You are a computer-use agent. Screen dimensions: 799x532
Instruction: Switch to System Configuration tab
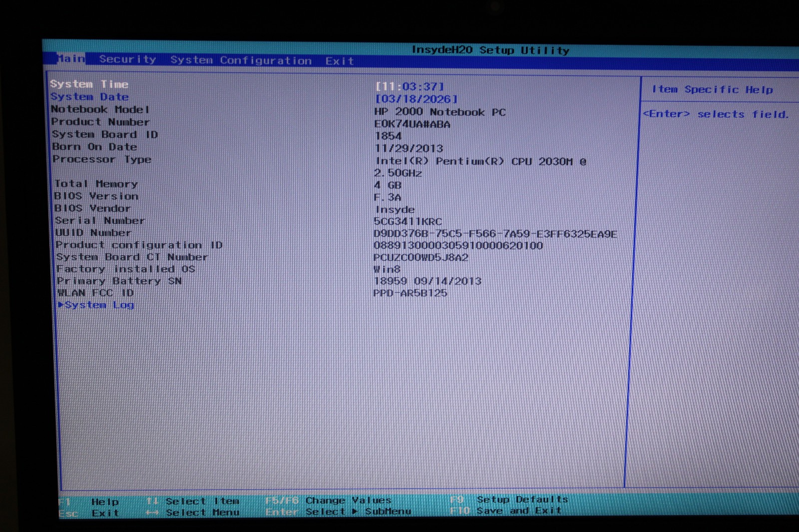pyautogui.click(x=241, y=60)
